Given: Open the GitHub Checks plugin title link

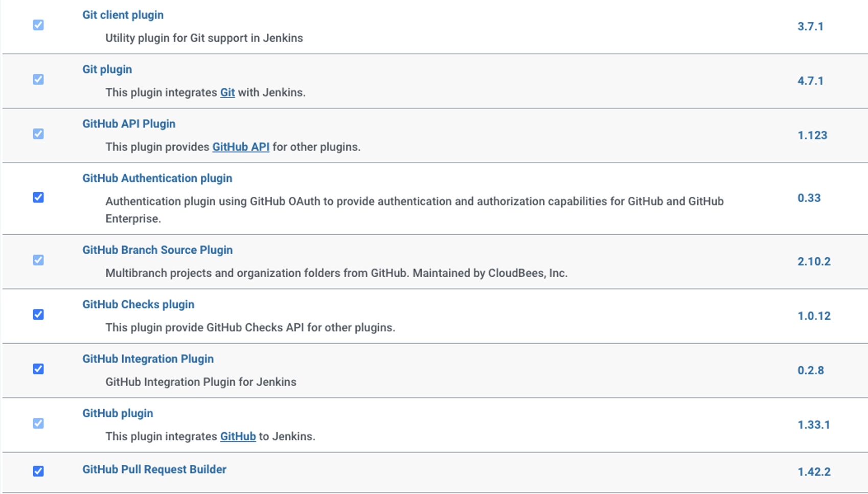Looking at the screenshot, I should (139, 304).
